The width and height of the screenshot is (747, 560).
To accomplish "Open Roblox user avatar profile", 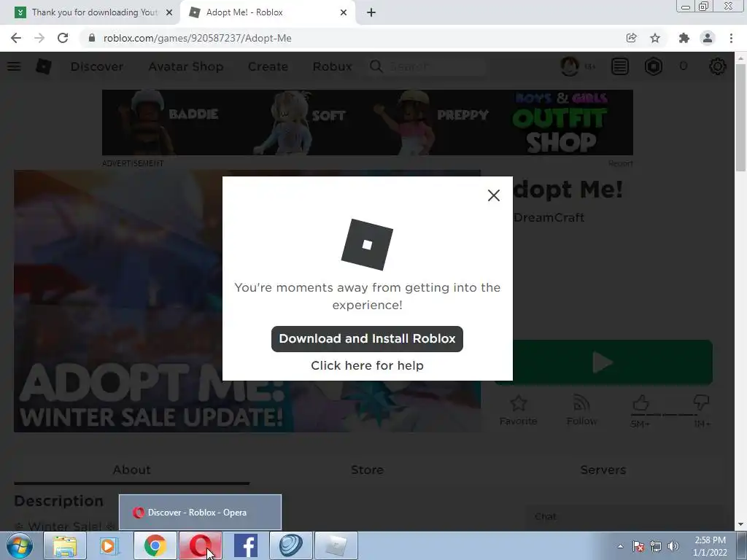I will 569,66.
